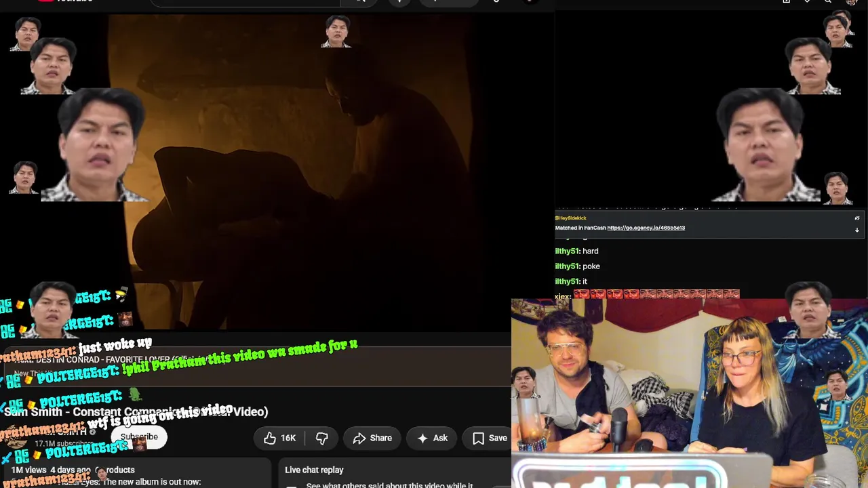868x488 pixels.
Task: Click the @HeySidekick username in chat
Action: [571, 218]
